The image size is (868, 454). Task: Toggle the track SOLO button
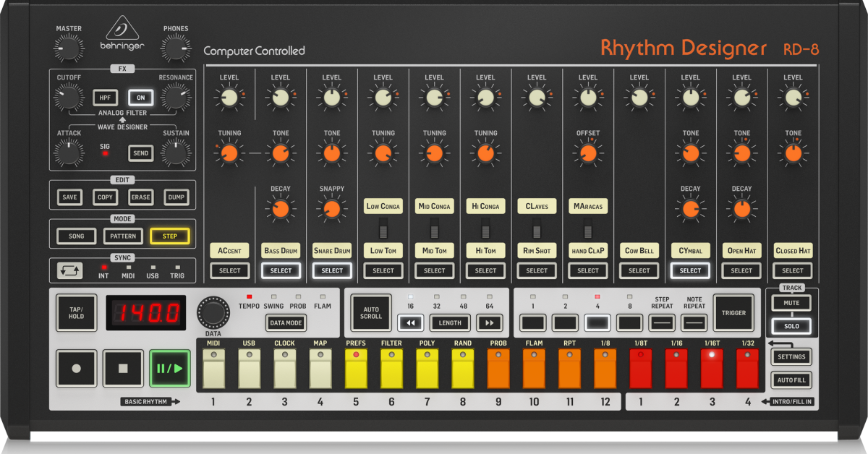click(791, 326)
